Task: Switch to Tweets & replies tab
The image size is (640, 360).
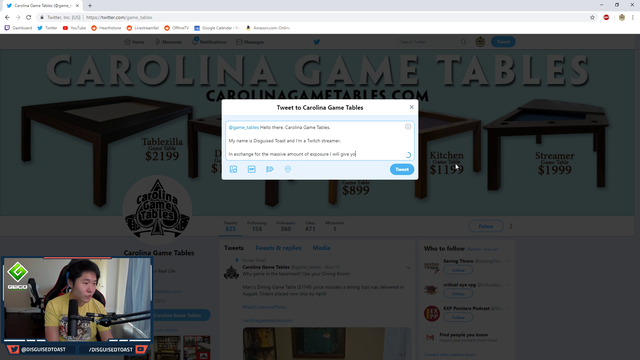Action: pyautogui.click(x=278, y=248)
